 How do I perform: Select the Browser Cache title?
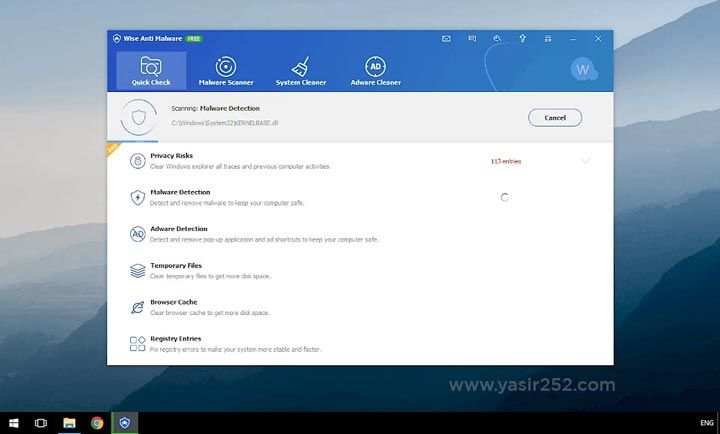pos(174,302)
